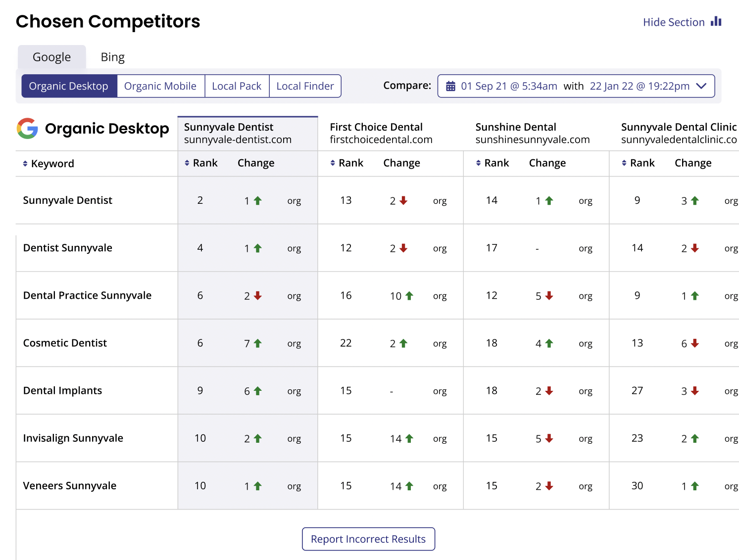Click rank 27 for Dental Implants
Screen dimensions: 739x560
click(x=637, y=391)
